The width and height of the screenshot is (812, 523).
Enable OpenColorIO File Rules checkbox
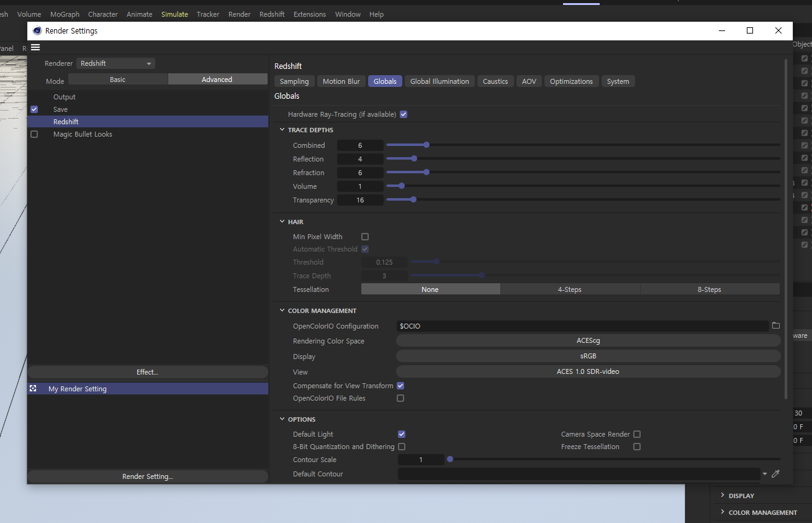[x=400, y=398]
